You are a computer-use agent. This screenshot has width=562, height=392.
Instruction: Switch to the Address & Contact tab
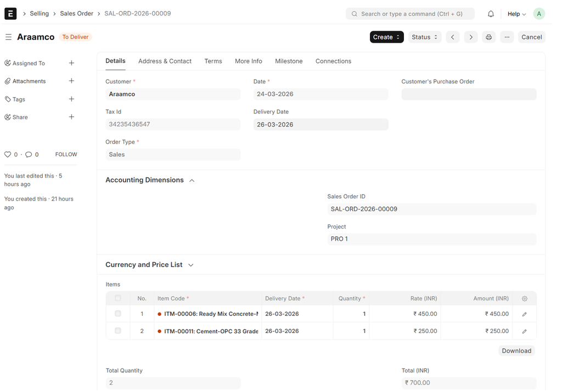(165, 61)
